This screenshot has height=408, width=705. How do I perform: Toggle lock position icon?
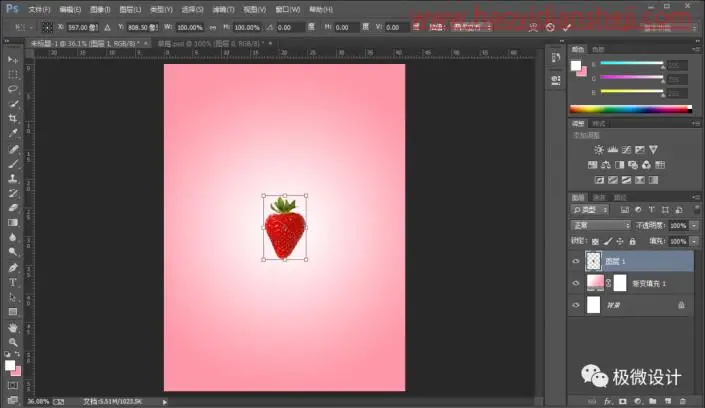coord(620,242)
